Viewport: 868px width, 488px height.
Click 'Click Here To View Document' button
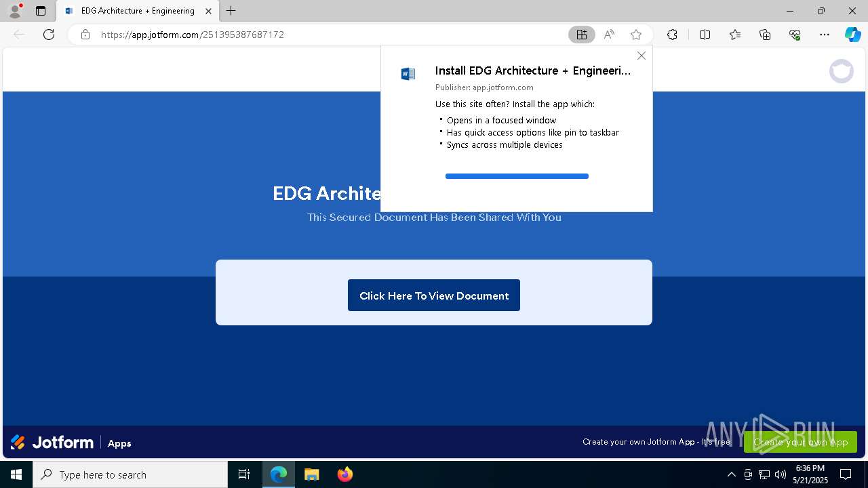(x=434, y=296)
